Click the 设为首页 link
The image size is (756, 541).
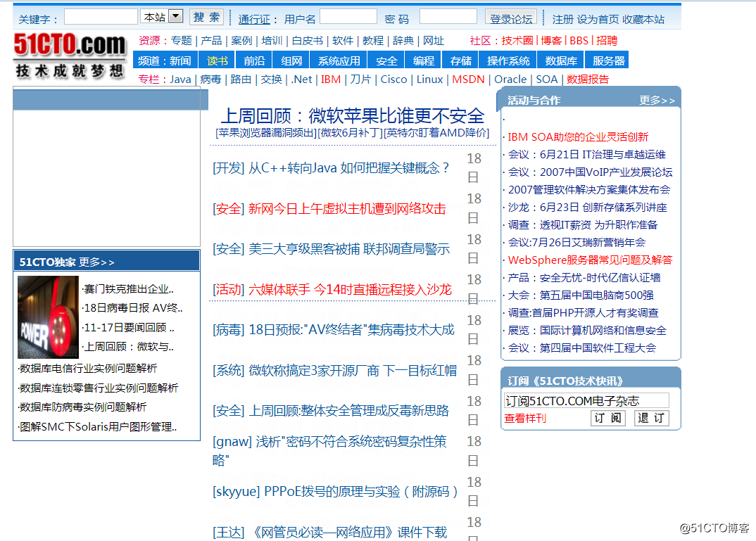coord(598,19)
